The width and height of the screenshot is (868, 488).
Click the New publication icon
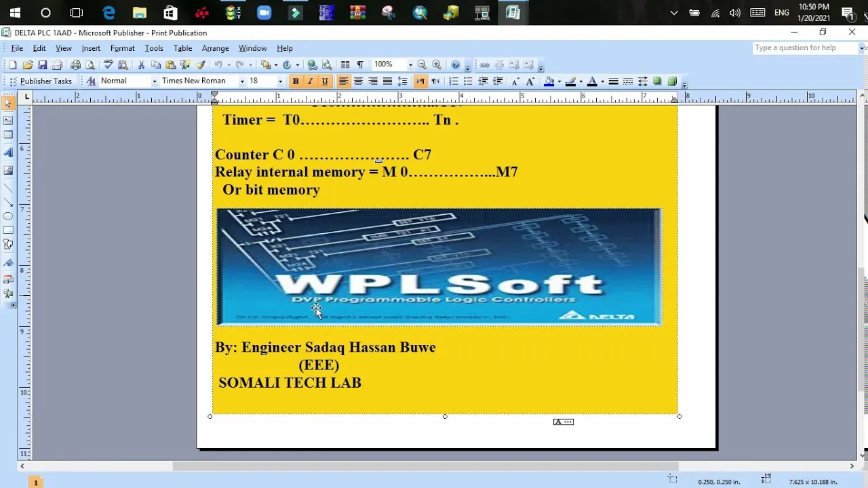pyautogui.click(x=12, y=65)
